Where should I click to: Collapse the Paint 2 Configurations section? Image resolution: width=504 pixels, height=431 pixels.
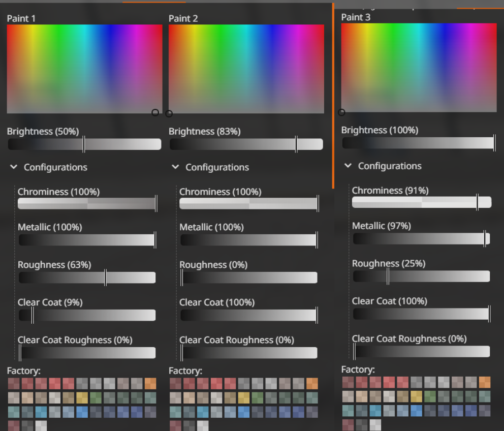(175, 167)
